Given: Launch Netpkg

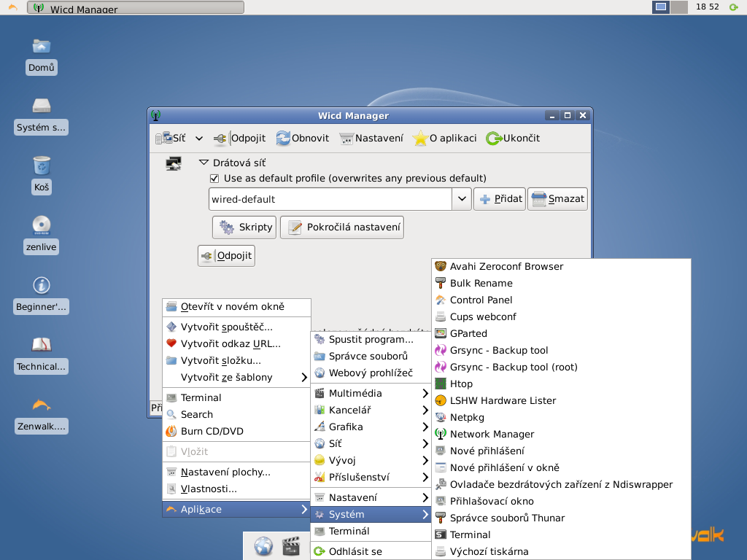Looking at the screenshot, I should (x=561, y=417).
